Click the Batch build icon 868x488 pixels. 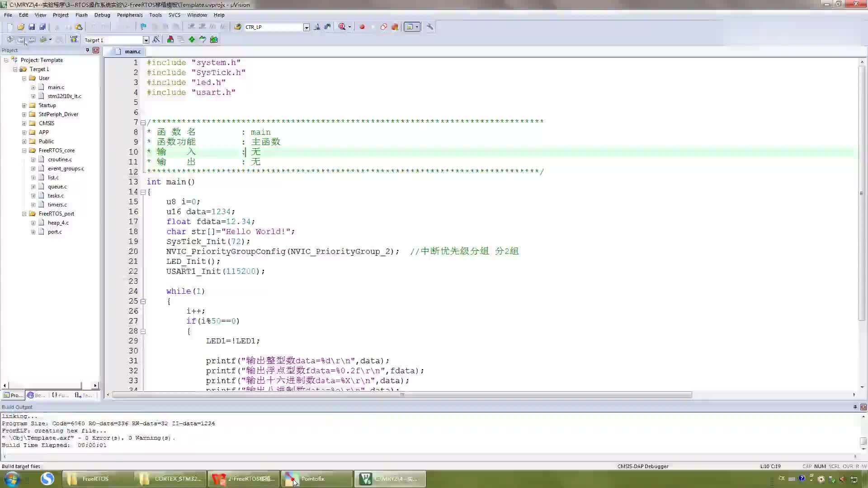click(x=43, y=40)
